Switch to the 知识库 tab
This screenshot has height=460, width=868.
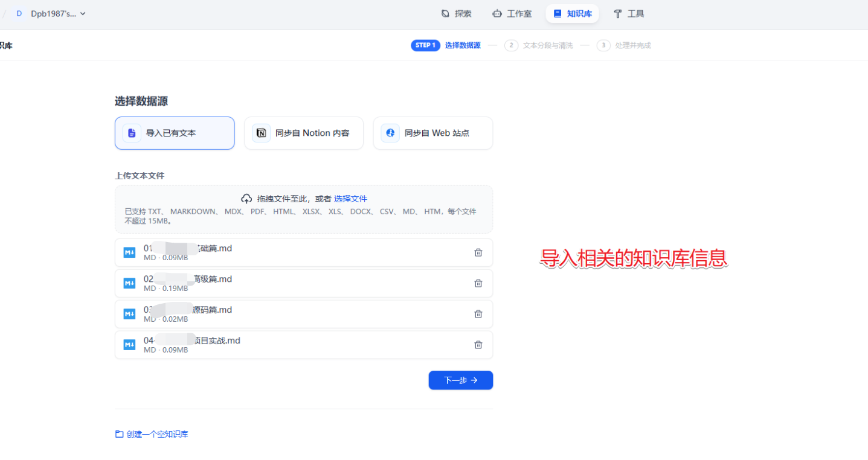[572, 13]
